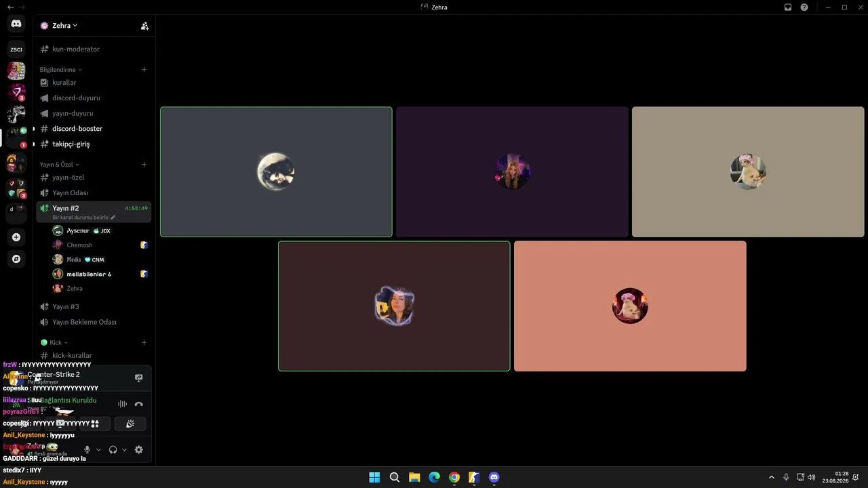Collapse the Kick category
The width and height of the screenshot is (868, 488).
point(54,343)
